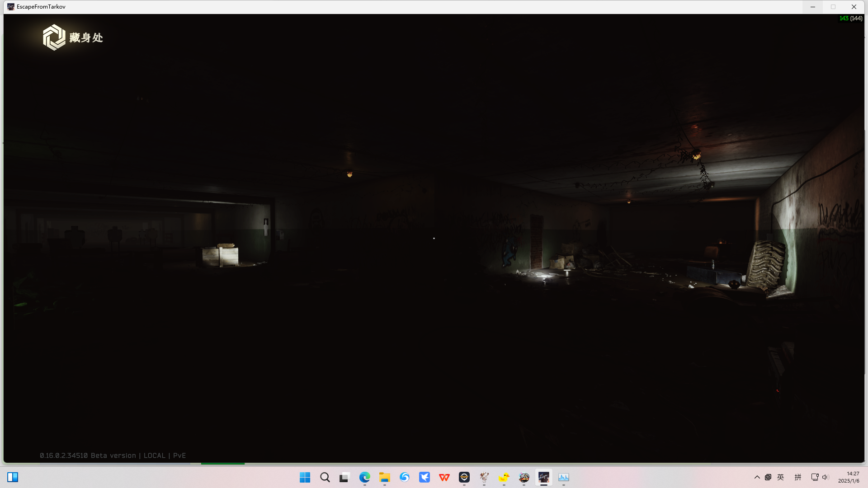This screenshot has height=488, width=868.
Task: Click the disabled maximize button
Action: coord(833,7)
